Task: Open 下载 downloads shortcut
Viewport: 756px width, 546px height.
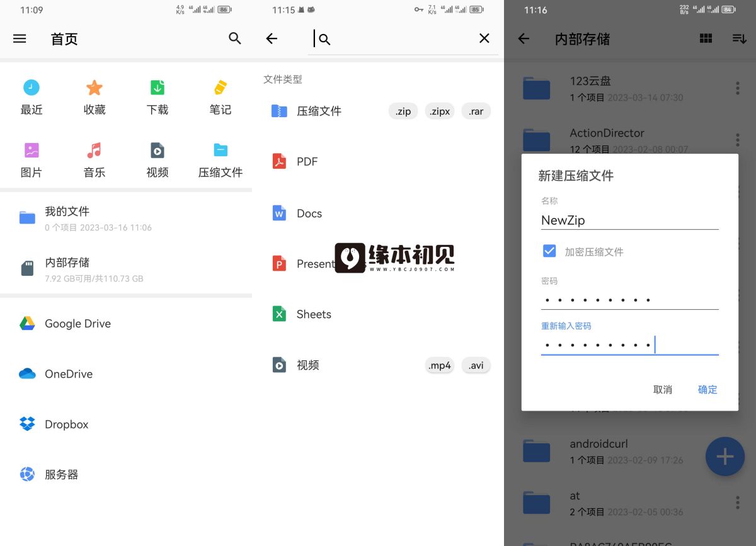Action: (157, 98)
